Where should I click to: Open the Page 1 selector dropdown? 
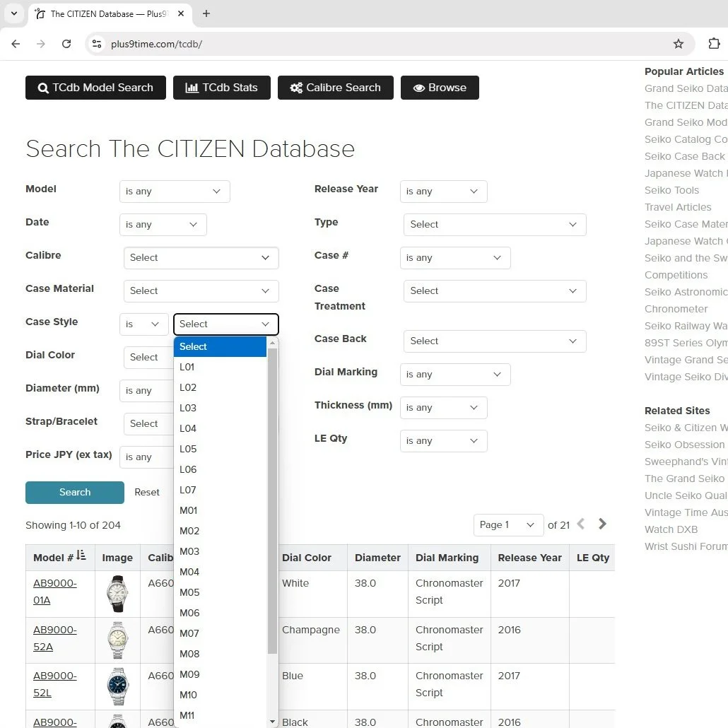coord(508,525)
